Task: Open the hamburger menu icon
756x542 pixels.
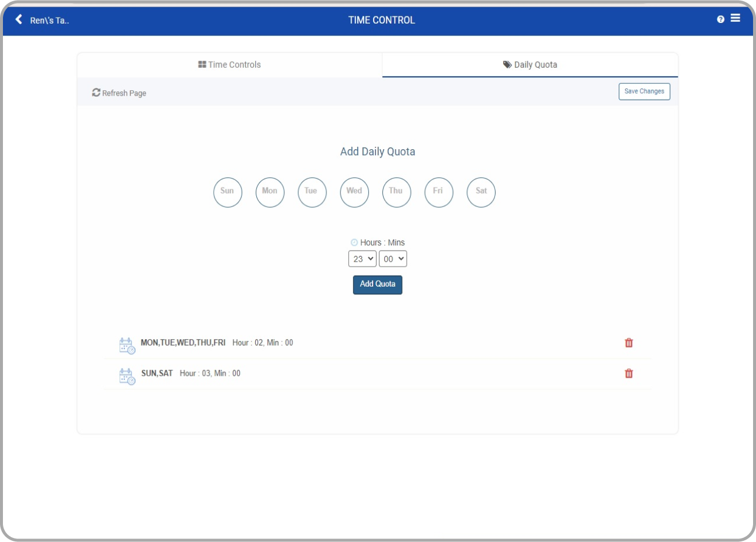Action: [735, 18]
